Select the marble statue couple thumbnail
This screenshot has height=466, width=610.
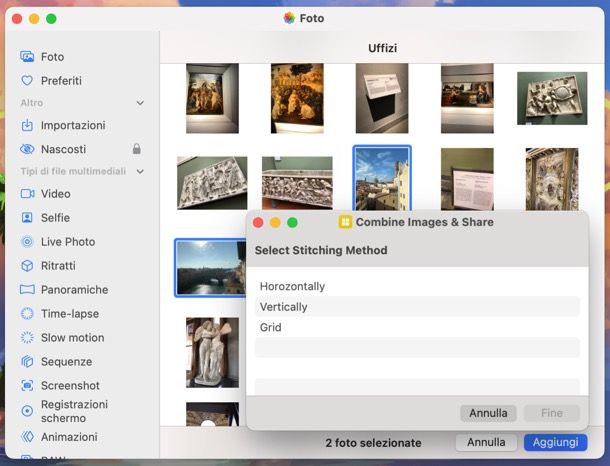point(212,352)
